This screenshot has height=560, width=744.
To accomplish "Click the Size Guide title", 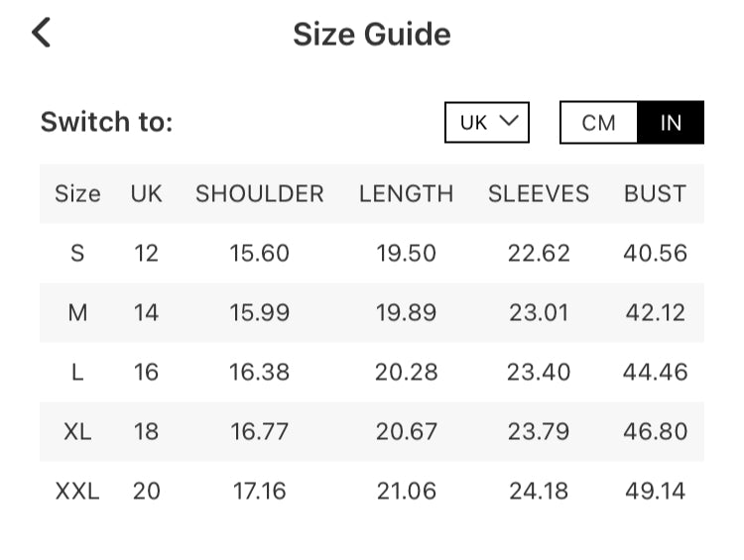I will [x=371, y=35].
